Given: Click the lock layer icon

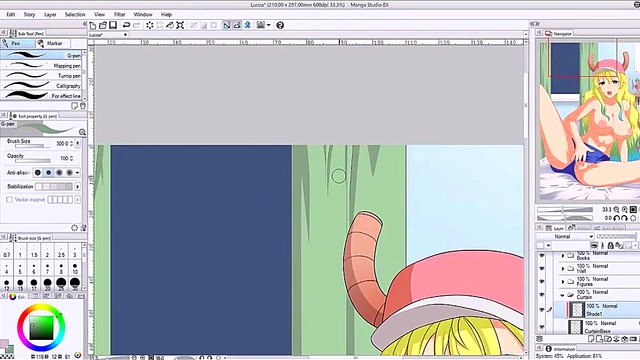Looking at the screenshot, I should [610, 245].
